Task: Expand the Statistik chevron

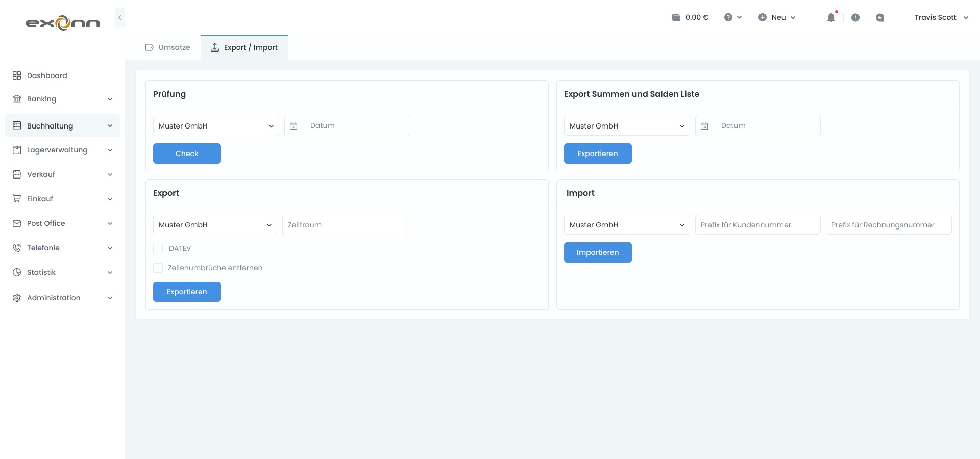Action: pos(110,273)
